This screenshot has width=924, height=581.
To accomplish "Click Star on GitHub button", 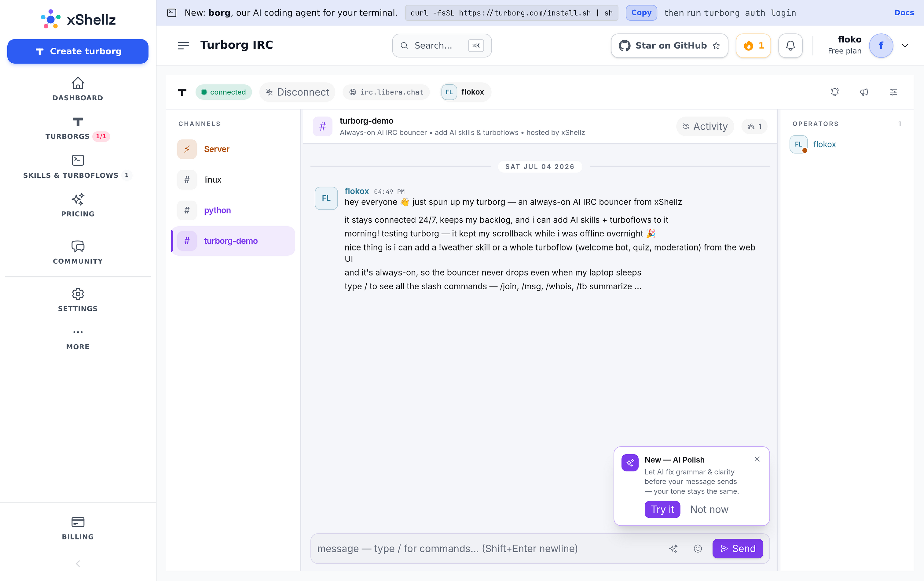I will coord(669,45).
